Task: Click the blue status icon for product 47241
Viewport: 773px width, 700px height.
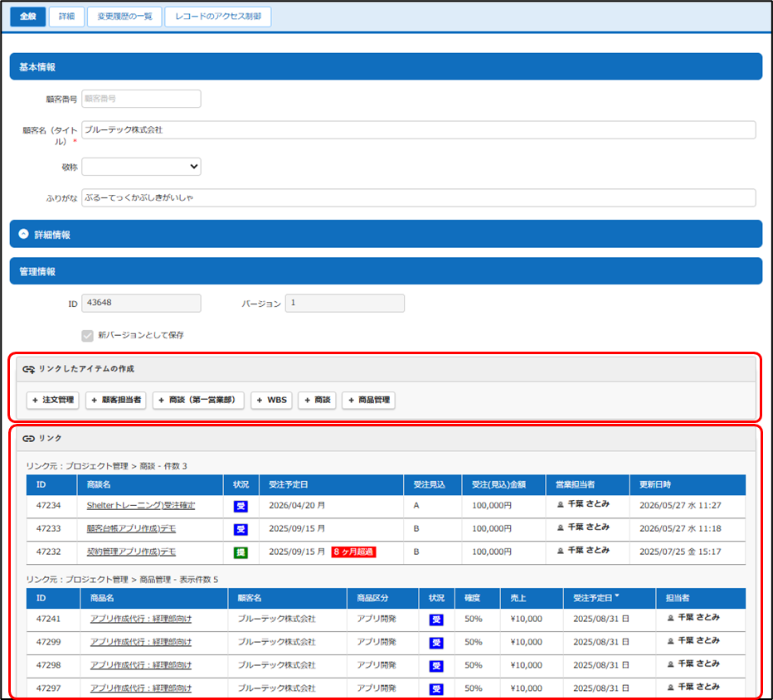Action: pyautogui.click(x=436, y=620)
